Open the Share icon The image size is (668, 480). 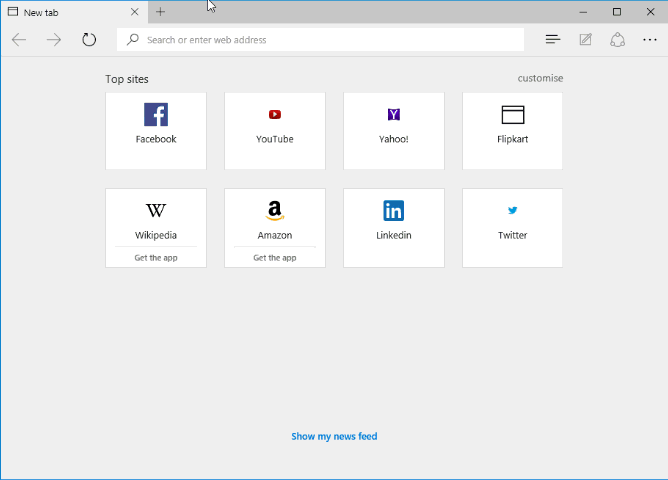click(617, 40)
